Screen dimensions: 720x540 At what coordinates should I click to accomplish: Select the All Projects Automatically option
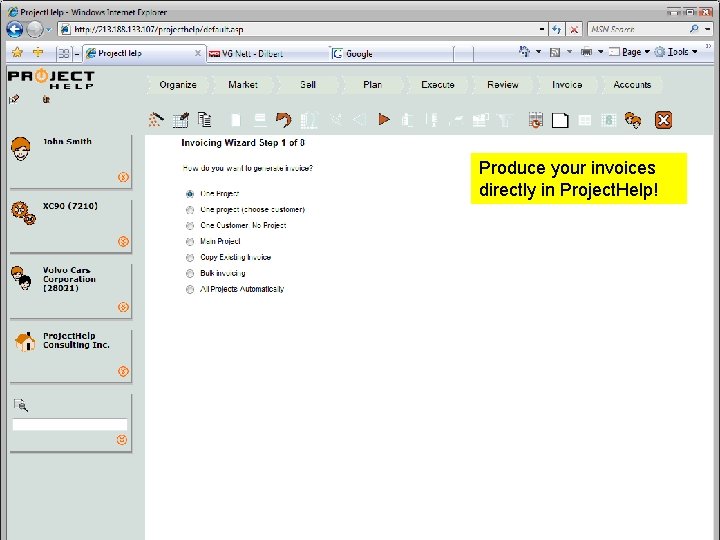[x=190, y=289]
